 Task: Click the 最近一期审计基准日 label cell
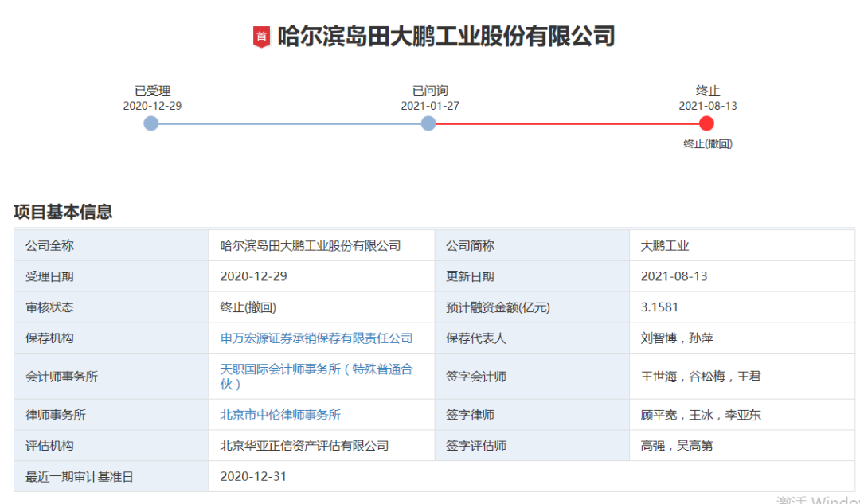tap(111, 476)
